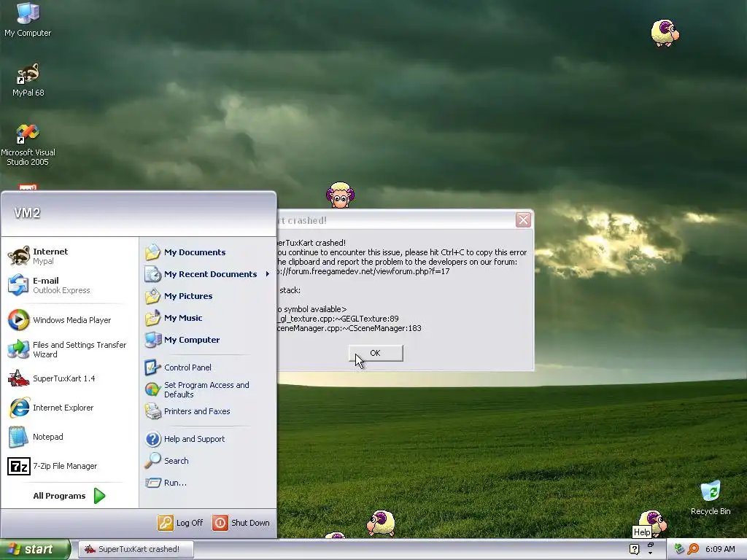Open My Computer from Start menu
The height and width of the screenshot is (560, 747).
pyautogui.click(x=182, y=340)
